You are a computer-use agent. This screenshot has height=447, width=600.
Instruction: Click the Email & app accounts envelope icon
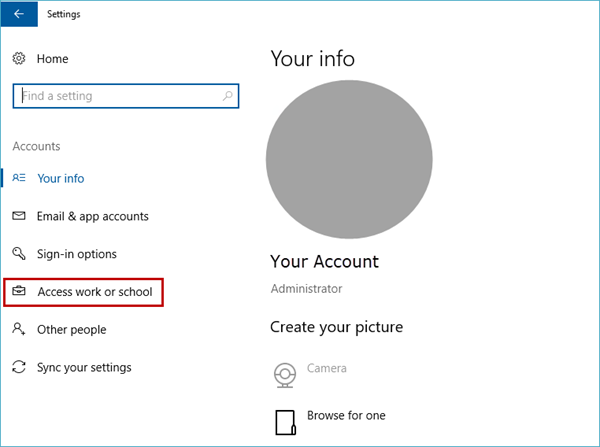click(x=18, y=216)
